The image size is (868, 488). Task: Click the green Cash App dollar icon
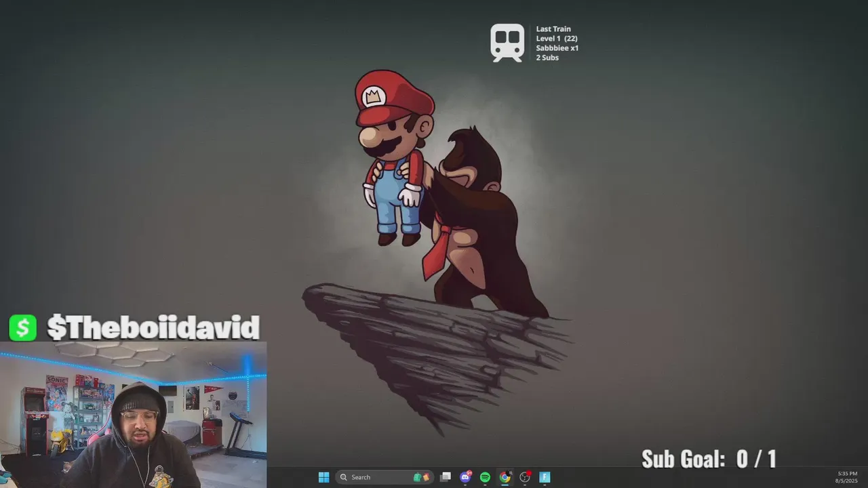22,328
